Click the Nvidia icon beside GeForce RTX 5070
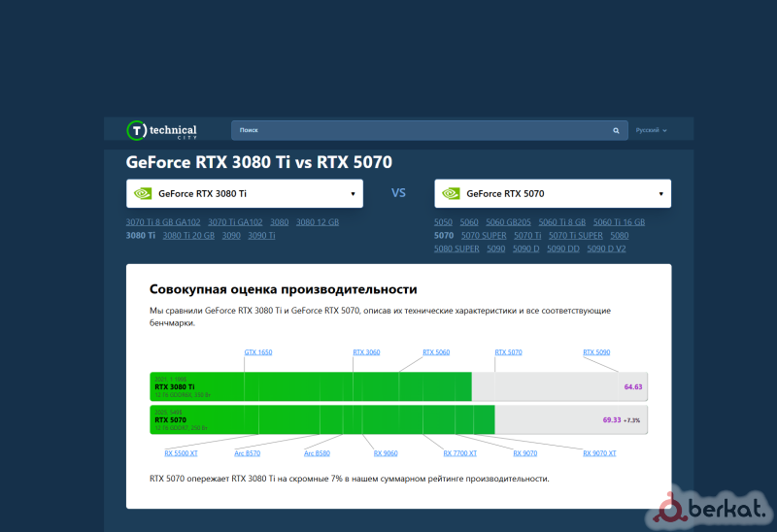The height and width of the screenshot is (532, 777). pos(451,194)
